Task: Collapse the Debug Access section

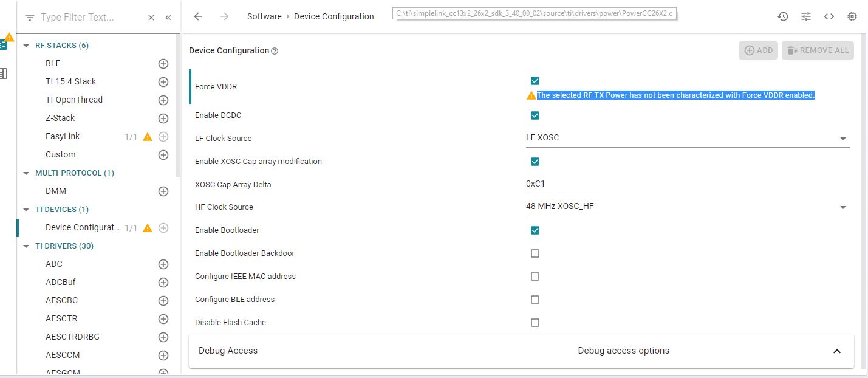Action: coord(836,351)
